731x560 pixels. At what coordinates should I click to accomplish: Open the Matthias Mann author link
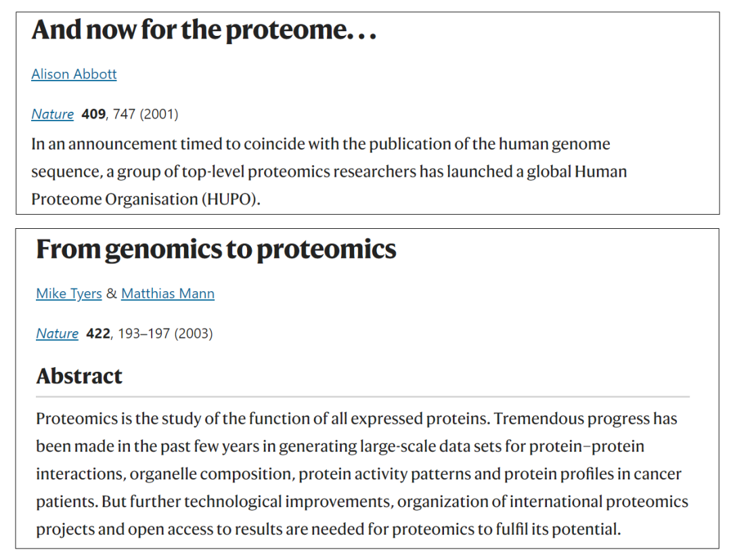click(x=168, y=294)
